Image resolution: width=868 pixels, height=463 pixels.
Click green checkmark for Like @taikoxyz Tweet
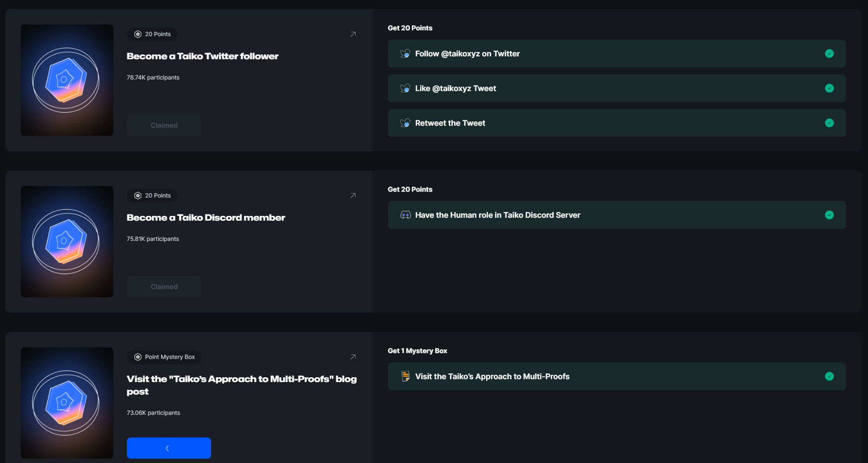tap(829, 88)
